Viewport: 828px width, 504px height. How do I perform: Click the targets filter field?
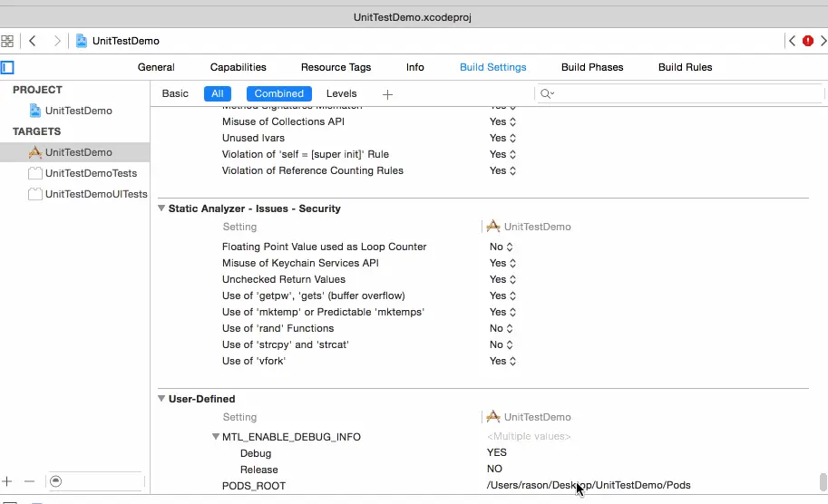[95, 481]
